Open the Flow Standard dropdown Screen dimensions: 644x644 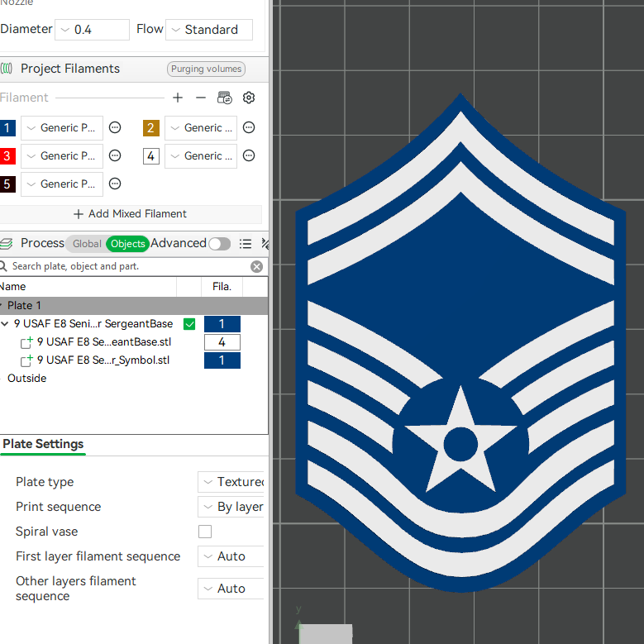[x=209, y=30]
